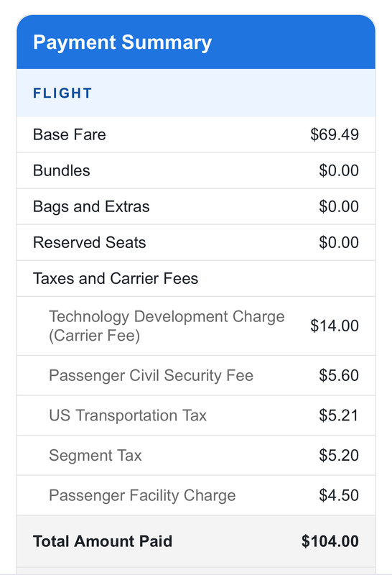Click the Passenger Civil Security Fee label
This screenshot has height=575, width=392.
151,375
